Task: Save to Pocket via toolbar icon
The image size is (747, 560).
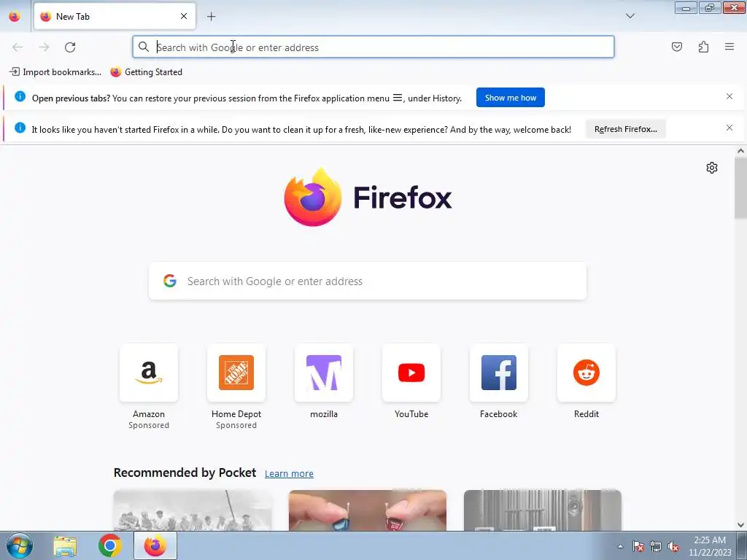Action: pyautogui.click(x=677, y=47)
